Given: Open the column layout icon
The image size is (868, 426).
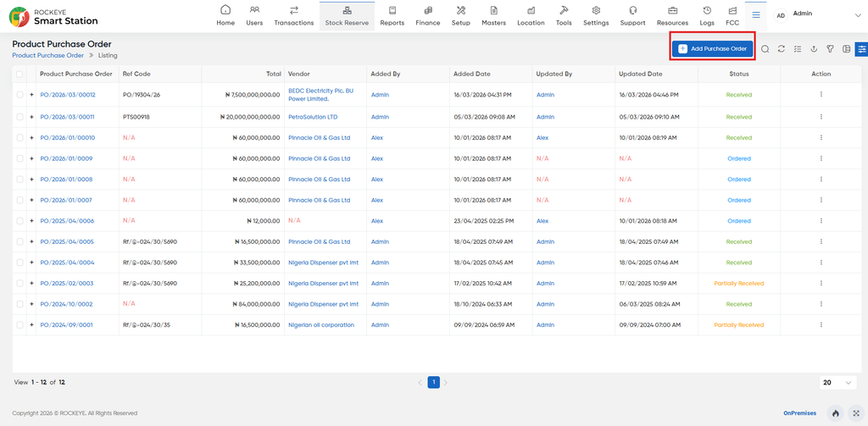Looking at the screenshot, I should (x=846, y=48).
